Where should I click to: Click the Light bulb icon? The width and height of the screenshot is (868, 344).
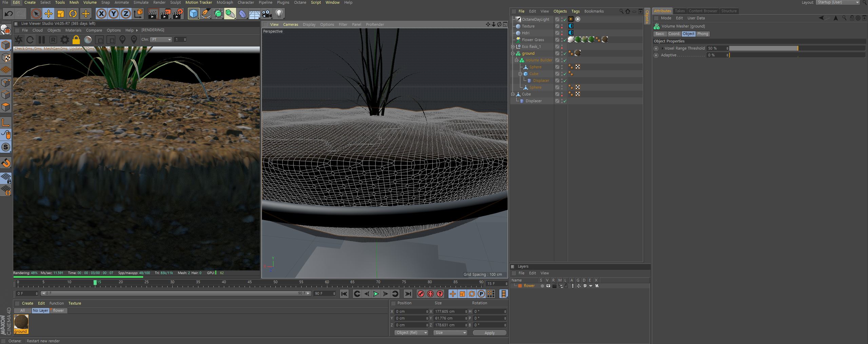[x=279, y=14]
